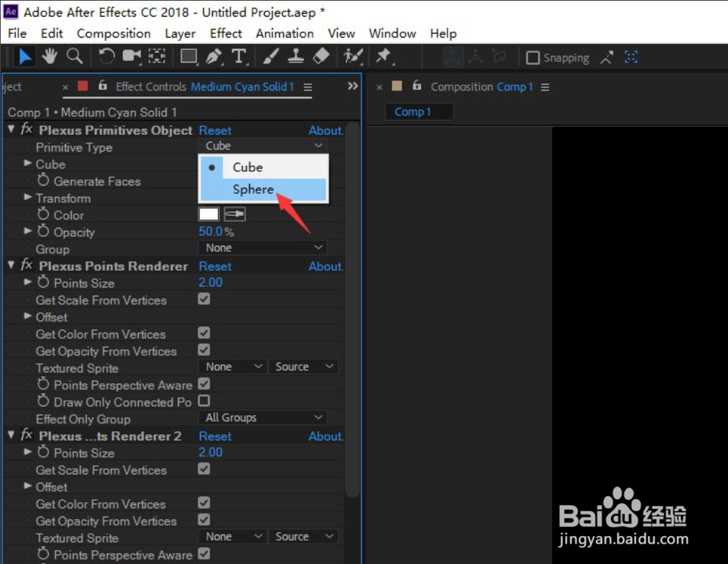728x564 pixels.
Task: Select the Zoom magnifier tool
Action: [x=75, y=57]
